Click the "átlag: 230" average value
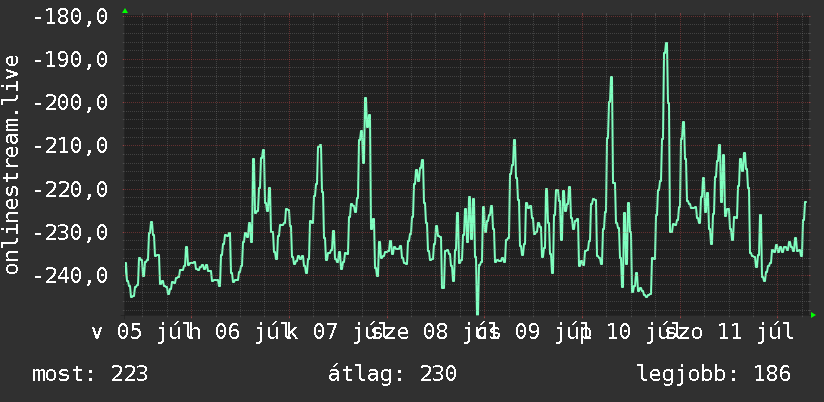This screenshot has height=402, width=824. click(392, 374)
